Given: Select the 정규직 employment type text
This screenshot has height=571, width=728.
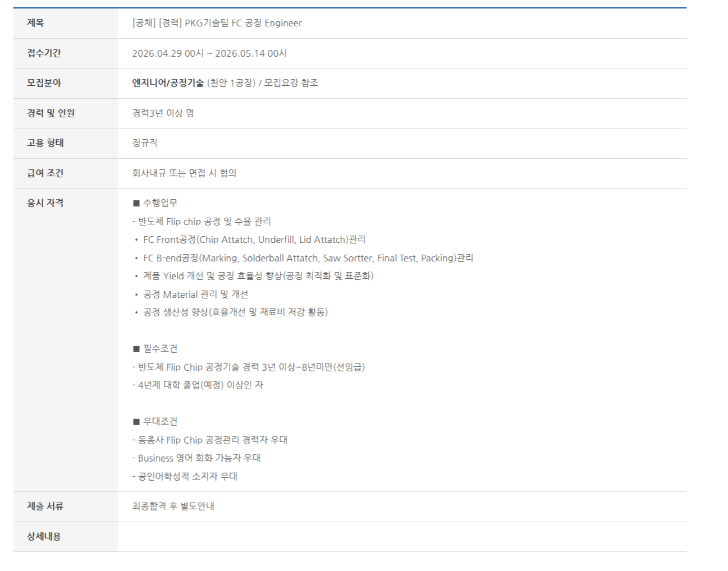Looking at the screenshot, I should click(145, 143).
